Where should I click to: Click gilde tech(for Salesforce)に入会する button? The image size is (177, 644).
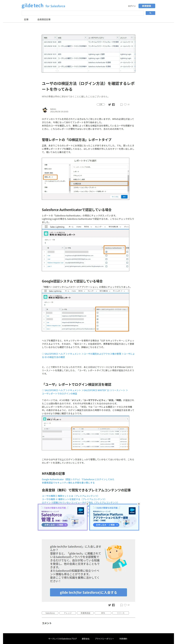point(88,592)
